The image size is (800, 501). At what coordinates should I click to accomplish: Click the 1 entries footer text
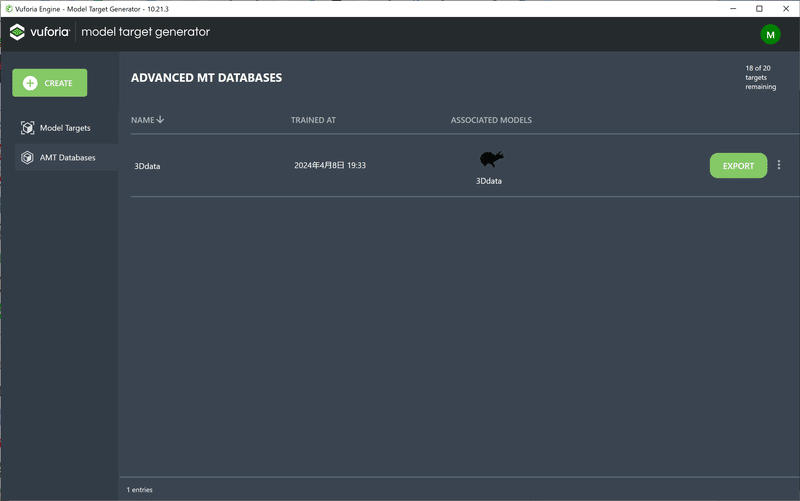[x=140, y=490]
